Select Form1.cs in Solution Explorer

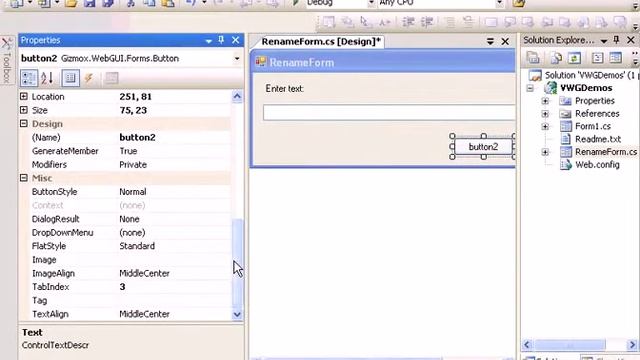[593, 127]
